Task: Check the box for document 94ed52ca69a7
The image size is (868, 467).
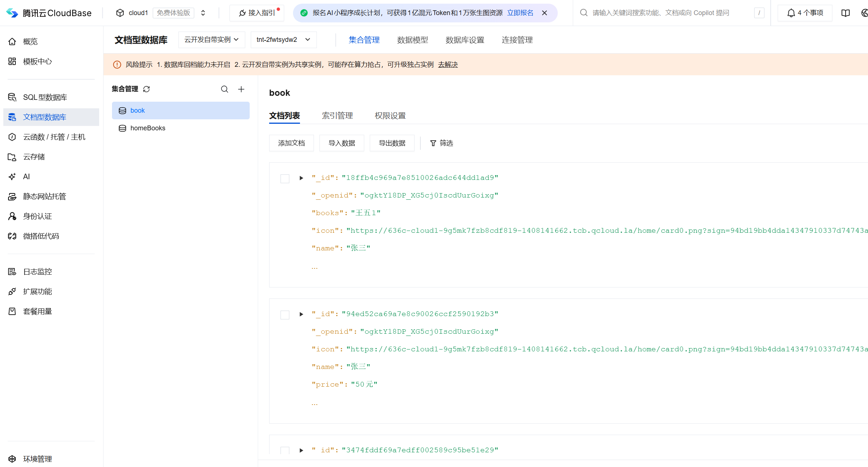Action: pyautogui.click(x=285, y=315)
